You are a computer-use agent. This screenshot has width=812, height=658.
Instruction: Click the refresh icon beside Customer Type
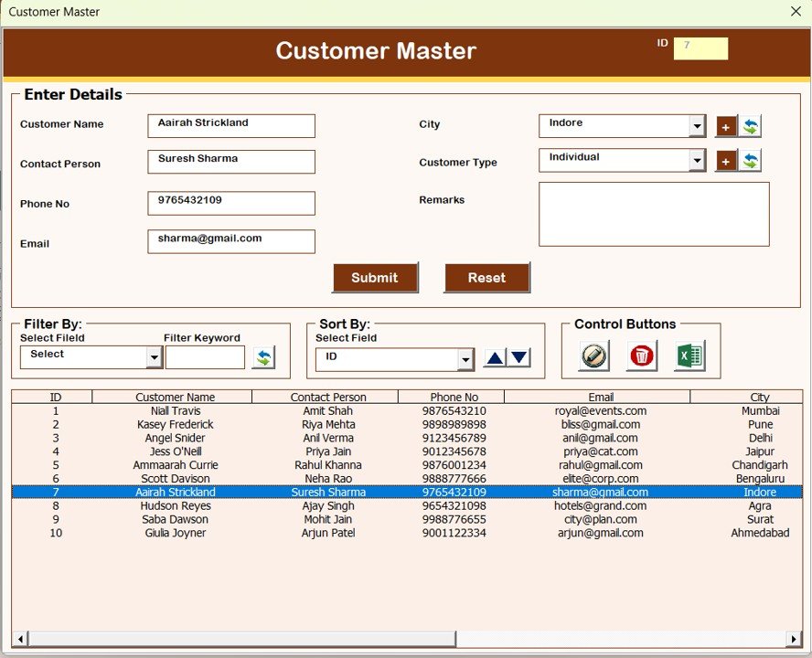tap(750, 160)
